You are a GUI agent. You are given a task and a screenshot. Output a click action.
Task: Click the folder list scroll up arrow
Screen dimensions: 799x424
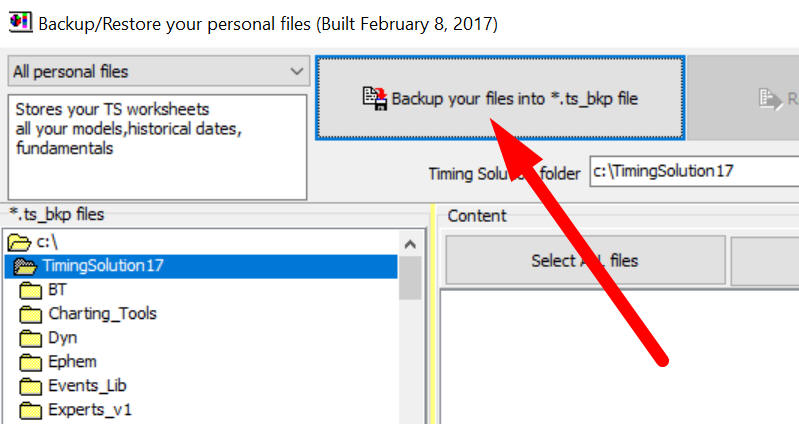click(x=410, y=243)
